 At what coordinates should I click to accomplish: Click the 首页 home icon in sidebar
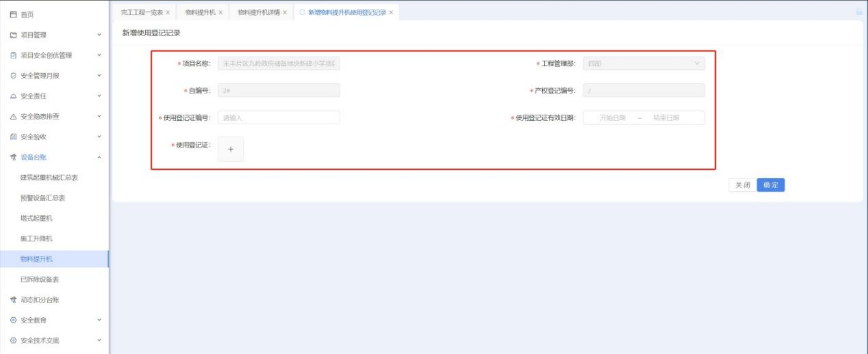(x=13, y=15)
